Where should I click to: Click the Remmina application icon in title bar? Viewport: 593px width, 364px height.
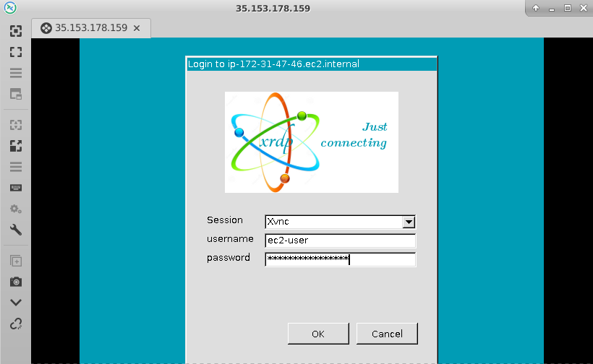tap(10, 8)
